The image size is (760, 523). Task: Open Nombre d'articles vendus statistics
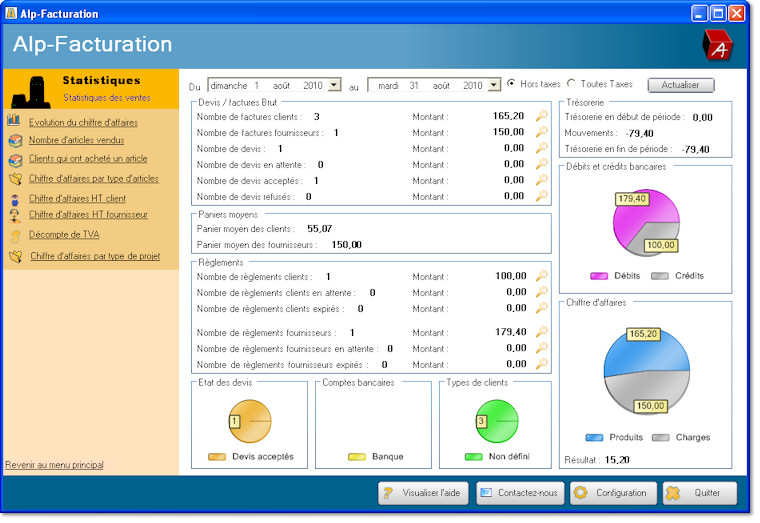76,140
